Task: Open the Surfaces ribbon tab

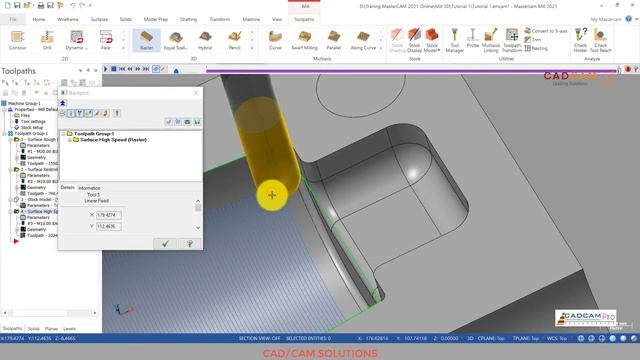Action: (x=99, y=19)
